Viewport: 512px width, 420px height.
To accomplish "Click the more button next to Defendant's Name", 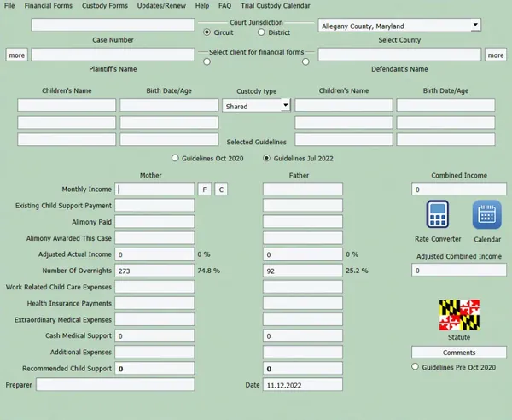I will point(495,55).
